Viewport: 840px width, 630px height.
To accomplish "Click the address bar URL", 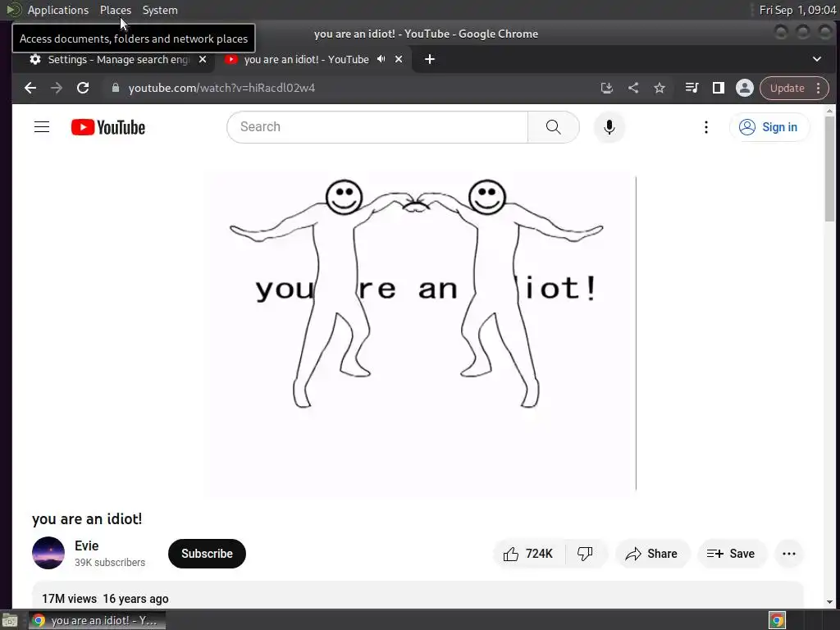I will tap(221, 88).
